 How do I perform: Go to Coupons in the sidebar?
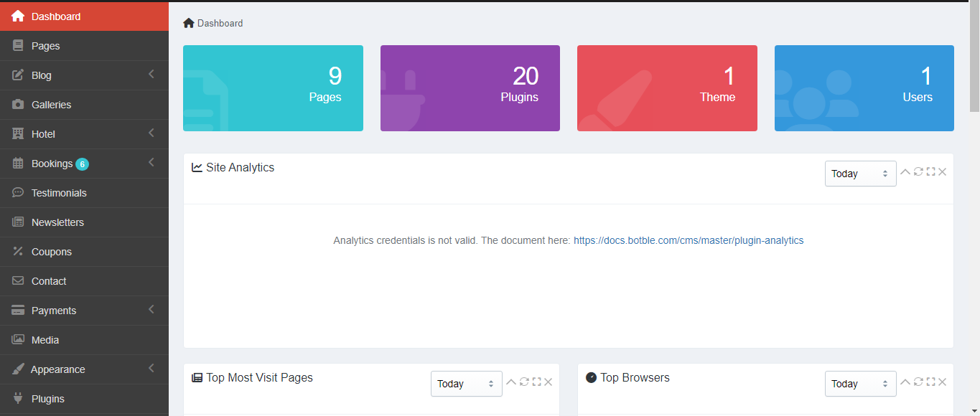[x=51, y=252]
